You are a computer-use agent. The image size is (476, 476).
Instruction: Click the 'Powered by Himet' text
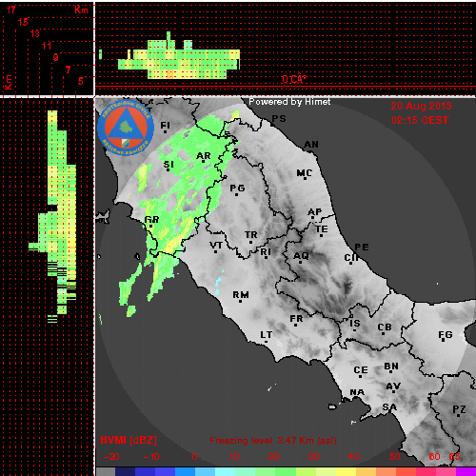point(289,102)
